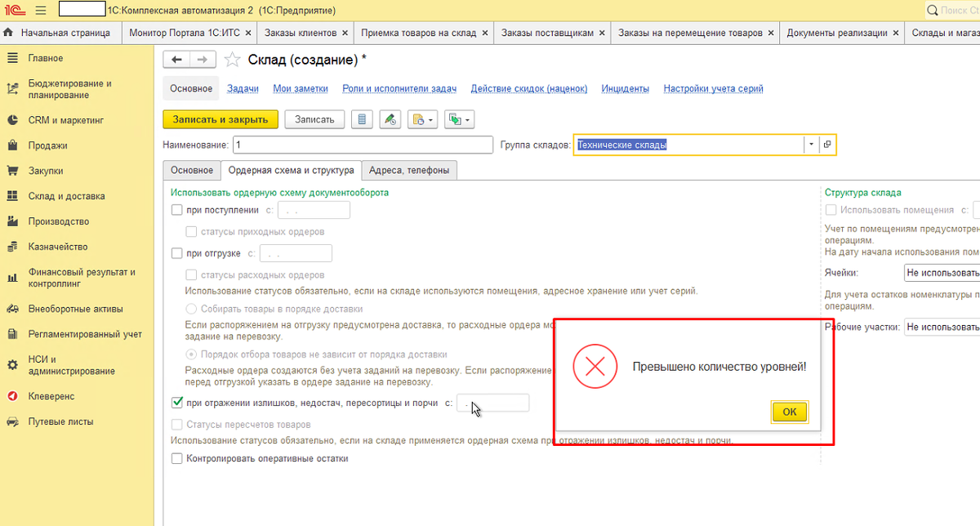Toggle the Использовать помещения checkbox
The image size is (980, 526).
click(x=831, y=210)
